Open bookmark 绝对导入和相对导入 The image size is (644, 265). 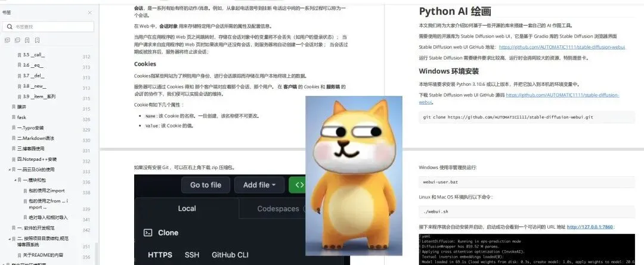[48, 217]
